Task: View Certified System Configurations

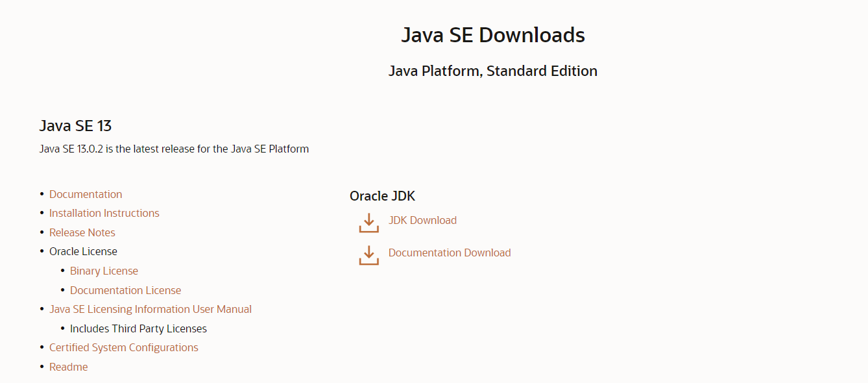Action: 124,347
